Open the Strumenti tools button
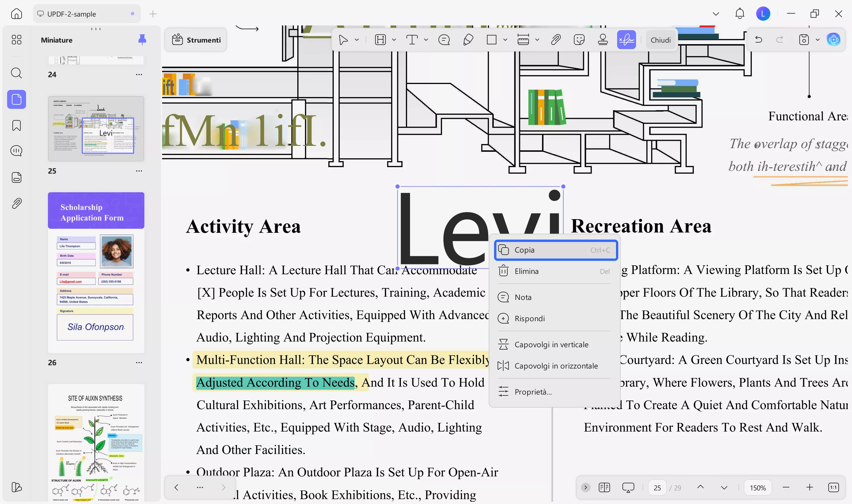The width and height of the screenshot is (852, 504). (196, 40)
